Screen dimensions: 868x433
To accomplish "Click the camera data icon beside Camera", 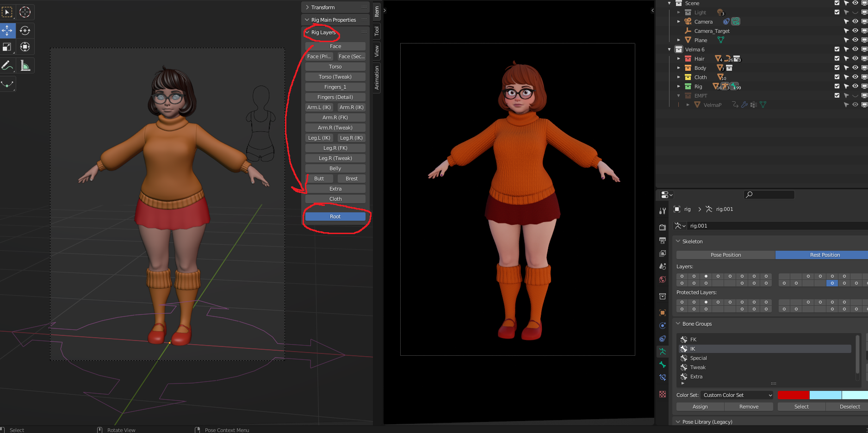I will click(x=735, y=22).
